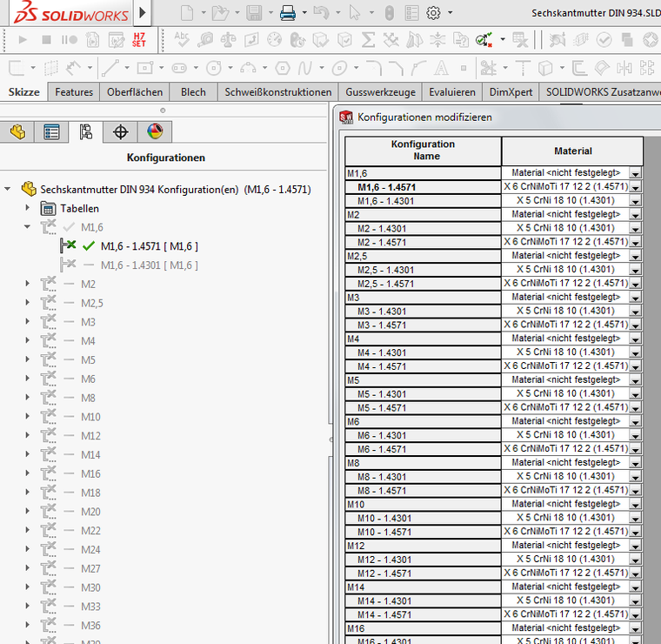Expand the M2 configuration node

point(28,284)
